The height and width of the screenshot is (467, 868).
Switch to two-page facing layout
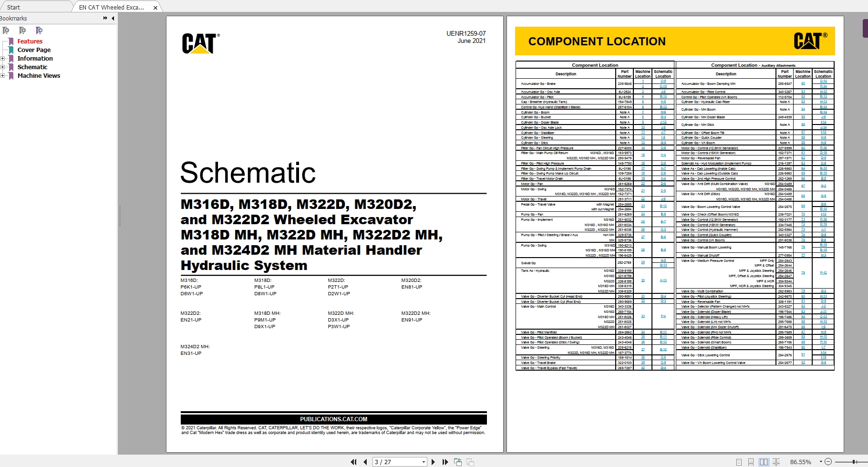coord(764,462)
